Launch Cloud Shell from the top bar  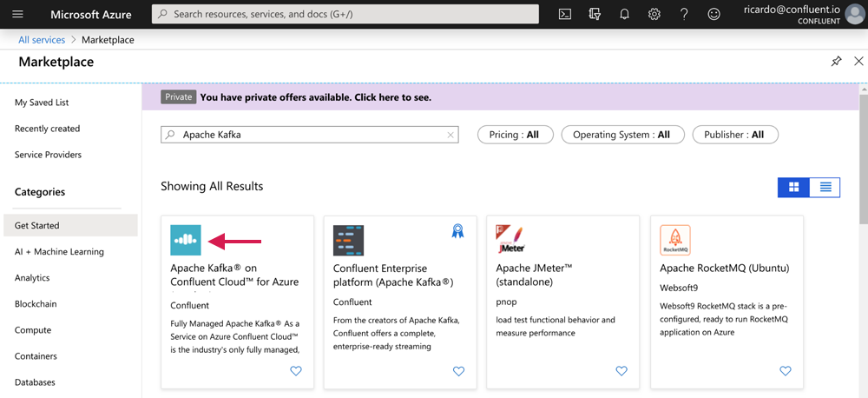(565, 15)
